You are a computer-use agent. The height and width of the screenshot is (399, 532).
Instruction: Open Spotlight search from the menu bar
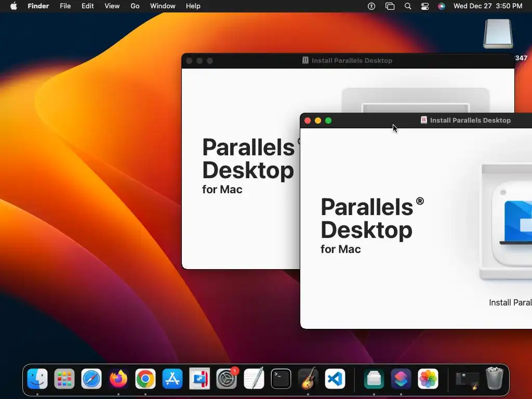click(408, 6)
